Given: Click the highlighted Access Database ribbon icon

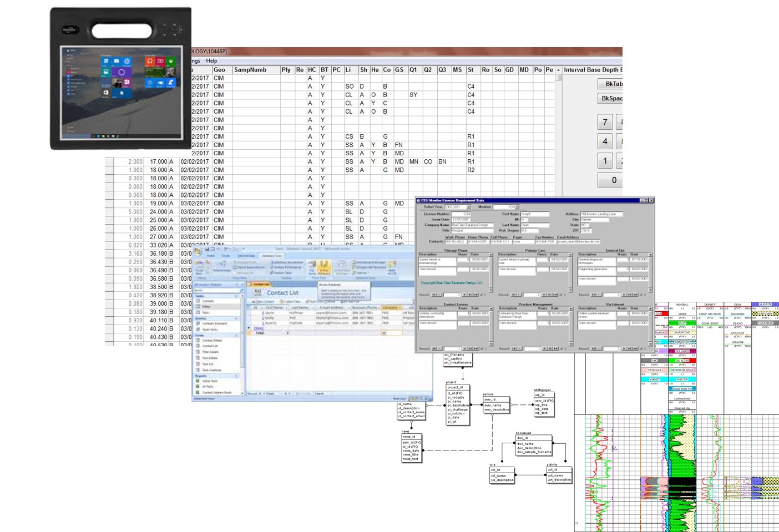Looking at the screenshot, I should point(323,268).
